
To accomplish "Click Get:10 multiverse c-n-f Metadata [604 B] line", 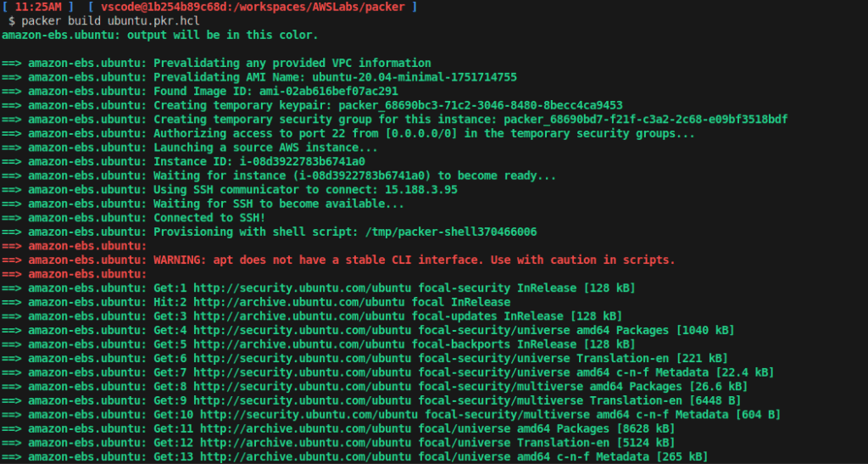I will click(391, 415).
